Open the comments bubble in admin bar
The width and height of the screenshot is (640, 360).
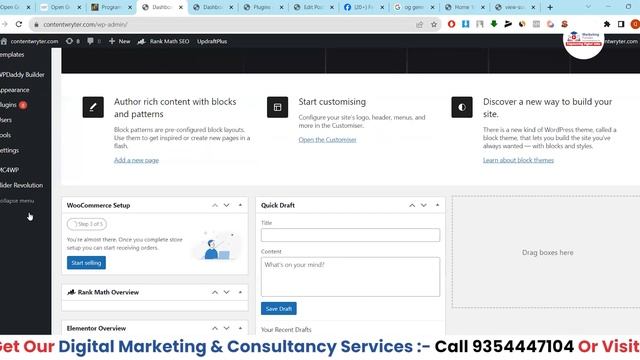tap(93, 41)
